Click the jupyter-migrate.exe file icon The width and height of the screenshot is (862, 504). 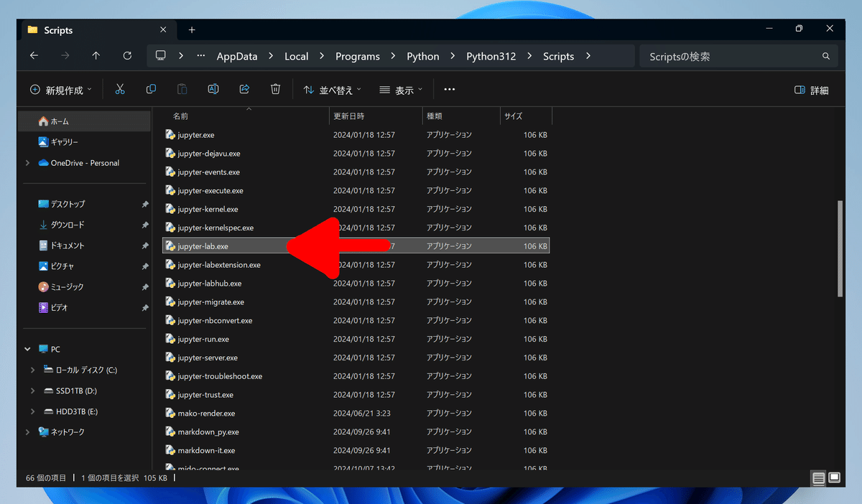[x=170, y=302]
